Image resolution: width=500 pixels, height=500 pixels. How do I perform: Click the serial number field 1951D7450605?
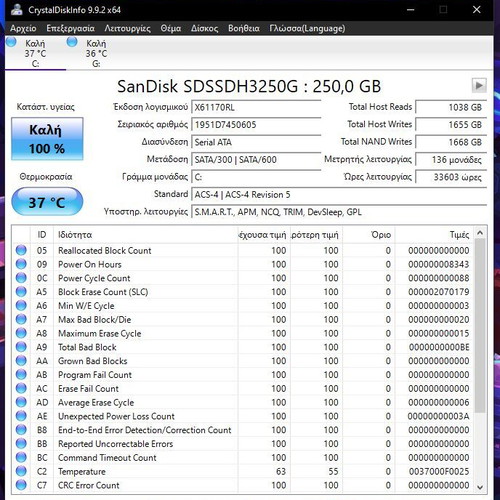click(256, 125)
